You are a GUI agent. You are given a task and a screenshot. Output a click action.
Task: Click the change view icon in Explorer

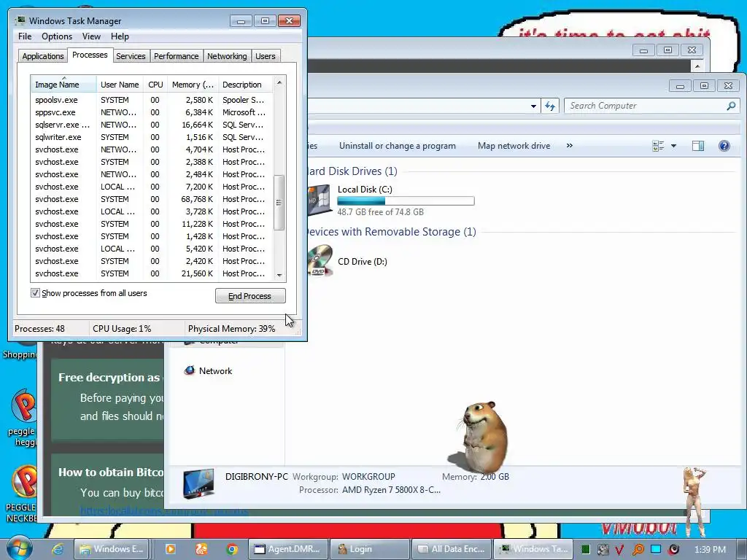tap(658, 146)
